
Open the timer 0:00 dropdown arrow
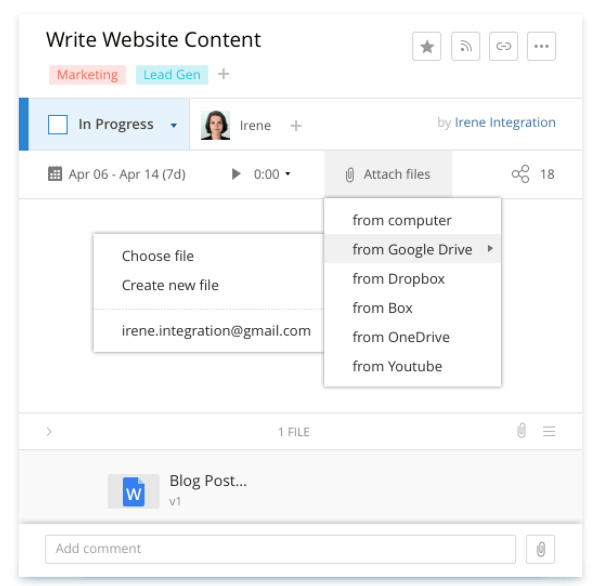[288, 174]
